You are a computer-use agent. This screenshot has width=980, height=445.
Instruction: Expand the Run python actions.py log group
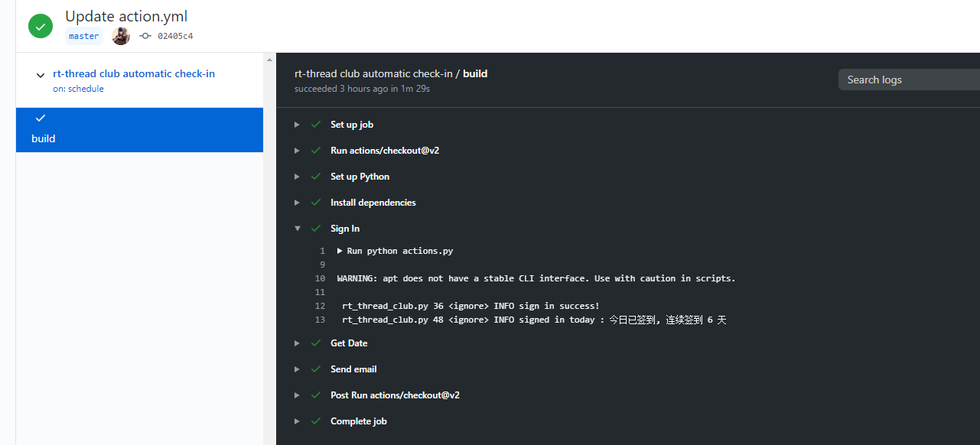click(x=340, y=251)
